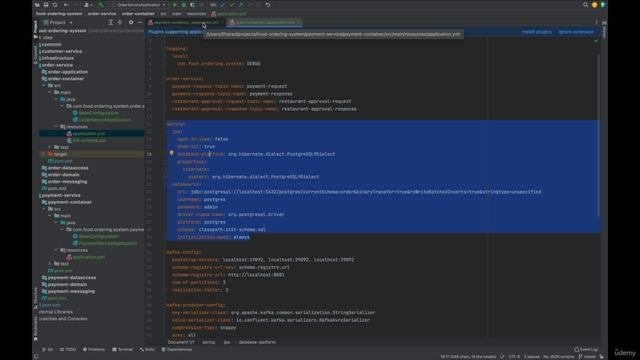
Task: Toggle tool window quick access icon bottom-left
Action: [x=36, y=357]
